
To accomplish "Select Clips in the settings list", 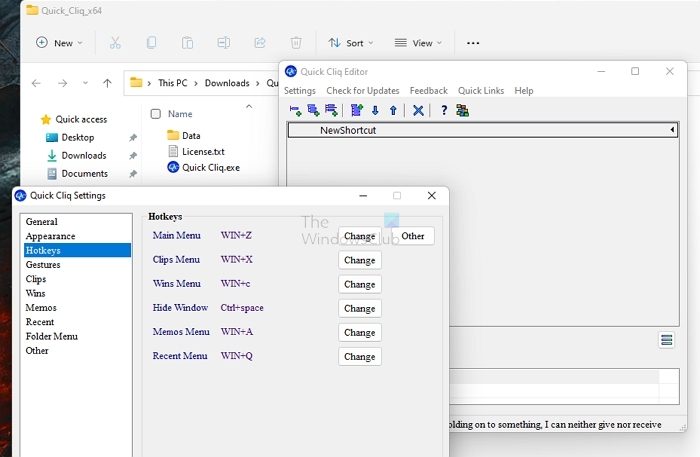I will coord(77,279).
